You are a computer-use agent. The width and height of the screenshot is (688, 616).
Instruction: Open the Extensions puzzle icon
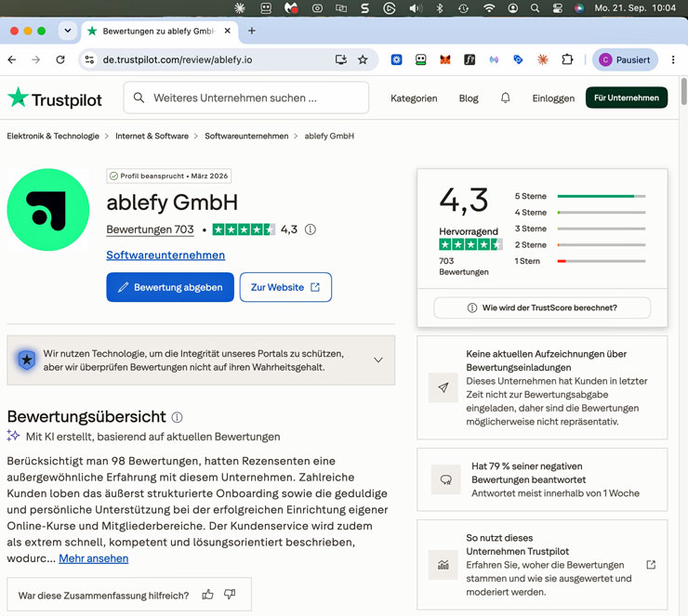[567, 59]
